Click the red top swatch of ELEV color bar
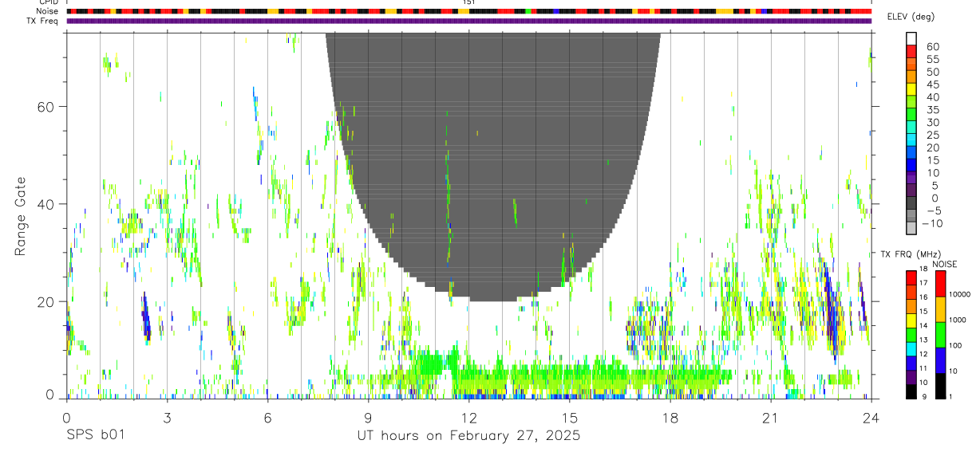This screenshot has width=980, height=452. tap(911, 51)
